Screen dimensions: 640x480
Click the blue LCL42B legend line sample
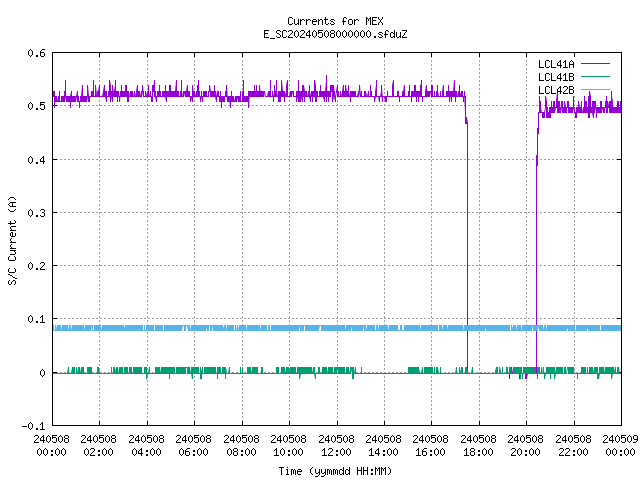pyautogui.click(x=595, y=89)
